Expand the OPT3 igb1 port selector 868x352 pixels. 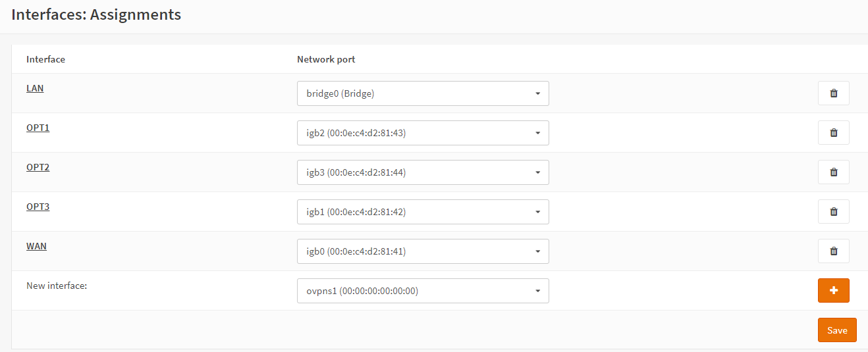coord(423,212)
